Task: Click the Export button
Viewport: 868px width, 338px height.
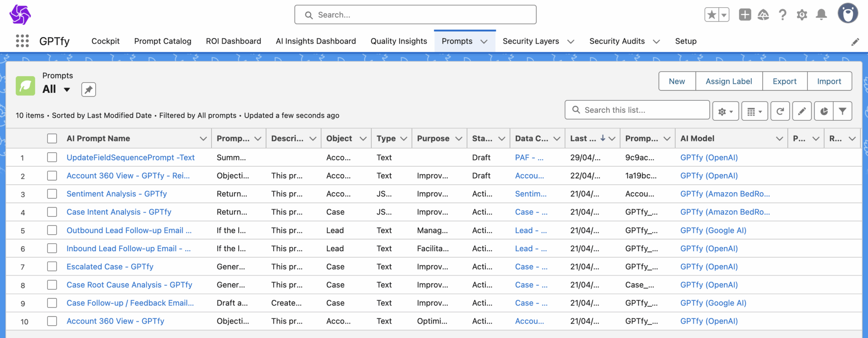Action: pyautogui.click(x=785, y=81)
